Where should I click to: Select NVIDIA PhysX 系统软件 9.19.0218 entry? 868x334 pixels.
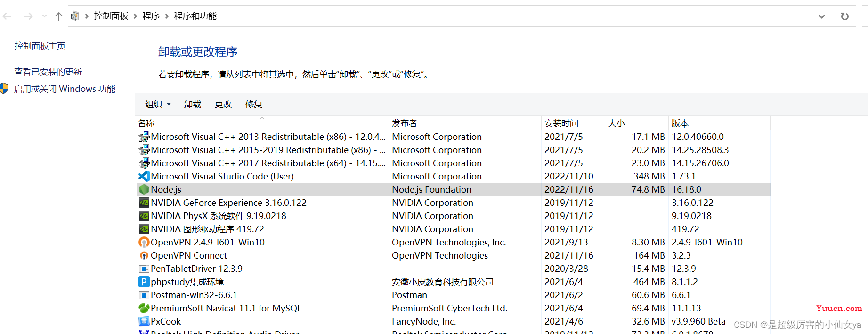(219, 216)
